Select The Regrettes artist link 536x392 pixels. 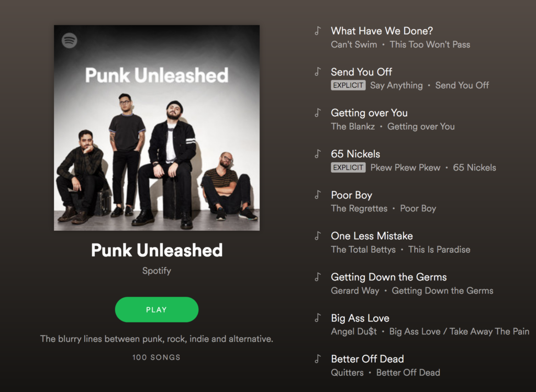(359, 208)
